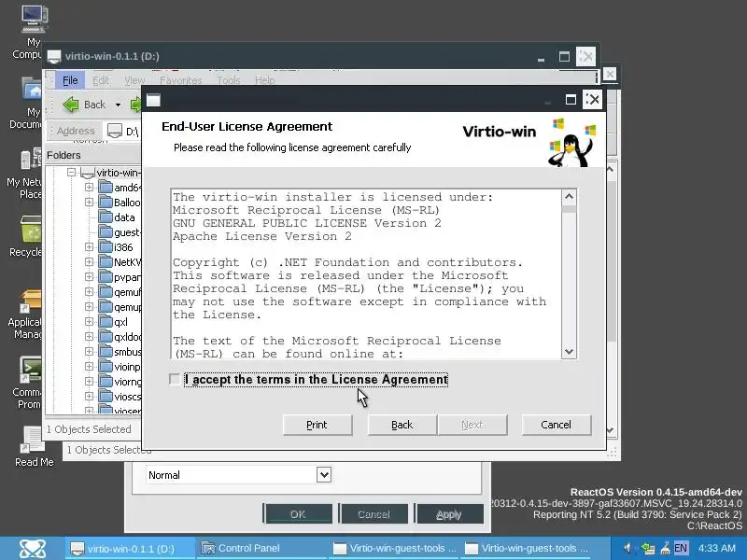Viewport: 747px width, 560px height.
Task: Open the Favorites menu in explorer
Action: pyautogui.click(x=180, y=80)
